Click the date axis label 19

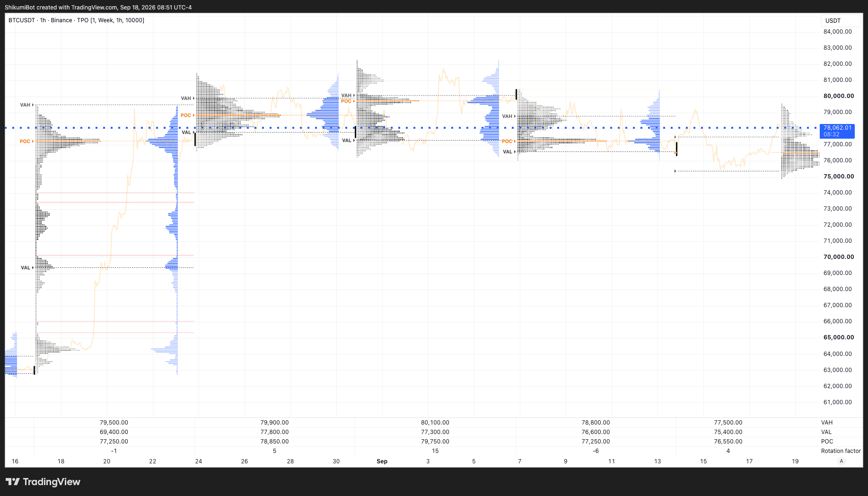point(795,461)
